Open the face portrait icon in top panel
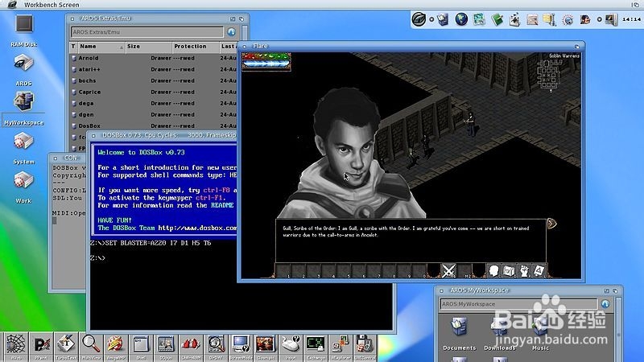 585,19
